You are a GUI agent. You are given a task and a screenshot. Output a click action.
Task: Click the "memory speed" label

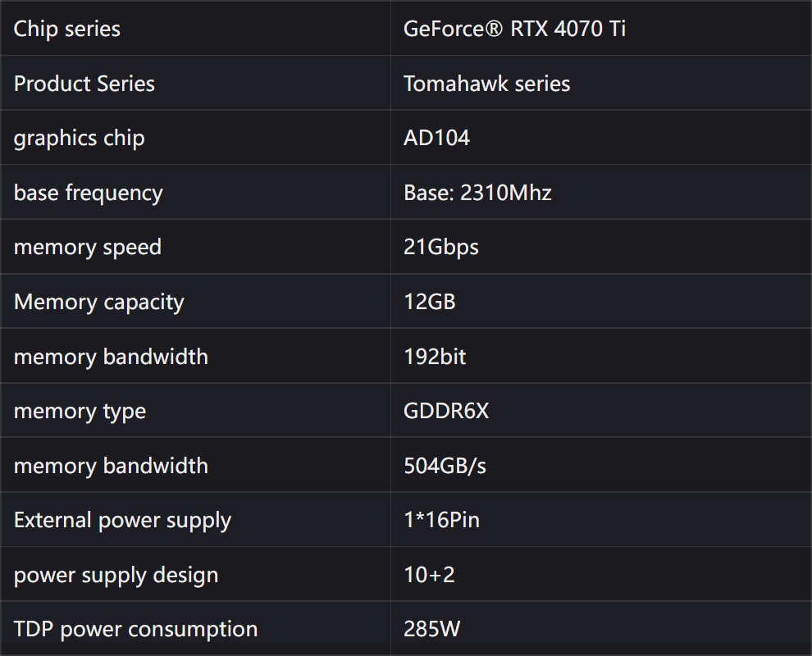coord(88,247)
